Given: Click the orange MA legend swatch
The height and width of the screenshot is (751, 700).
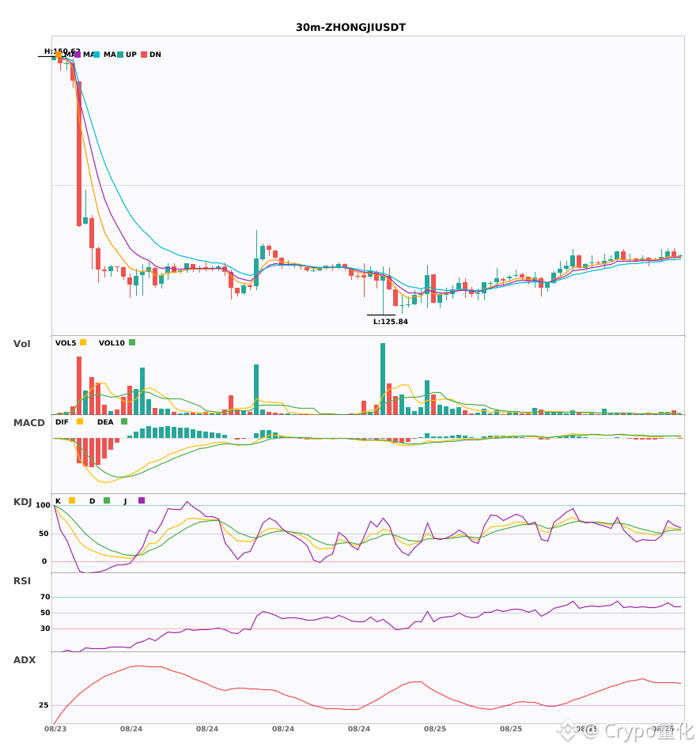Looking at the screenshot, I should click(x=59, y=55).
